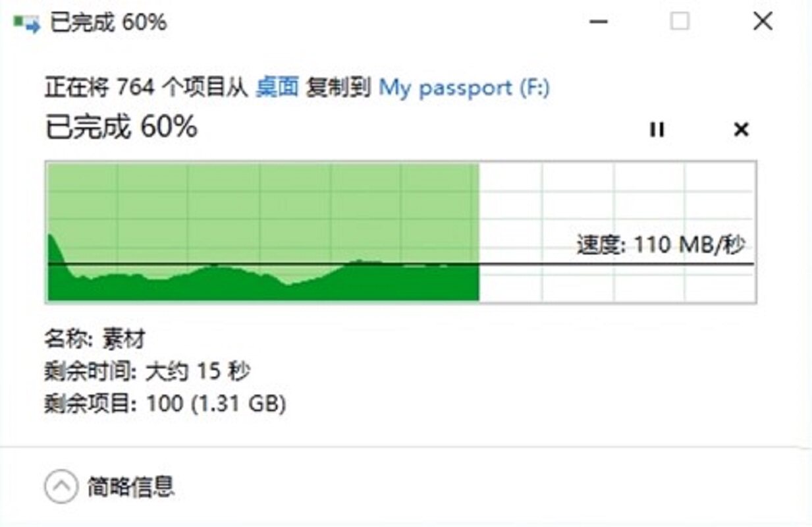Minimize the copy progress window
The width and height of the screenshot is (812, 527).
pos(599,22)
